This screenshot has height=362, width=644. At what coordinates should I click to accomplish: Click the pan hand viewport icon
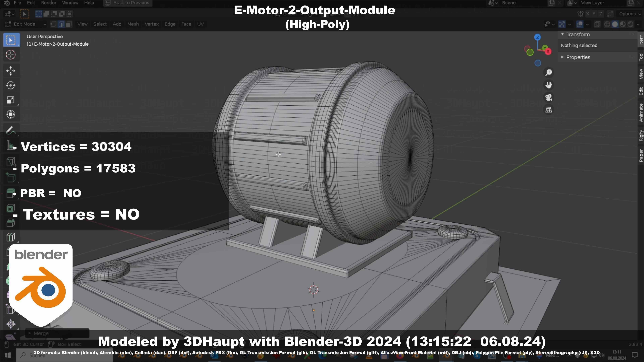coord(549,85)
